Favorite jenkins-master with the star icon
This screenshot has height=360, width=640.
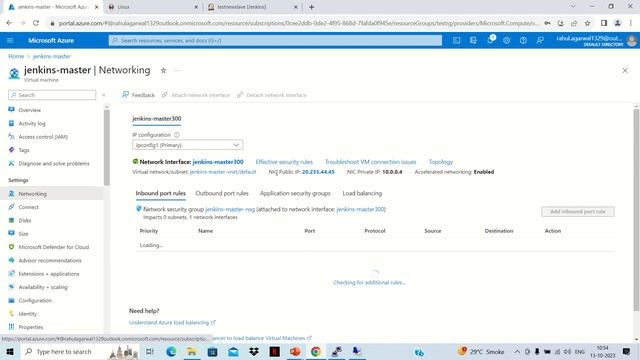click(x=163, y=70)
